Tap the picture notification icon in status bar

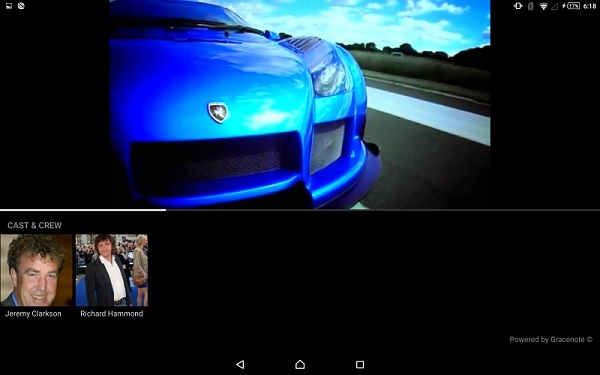click(x=9, y=6)
